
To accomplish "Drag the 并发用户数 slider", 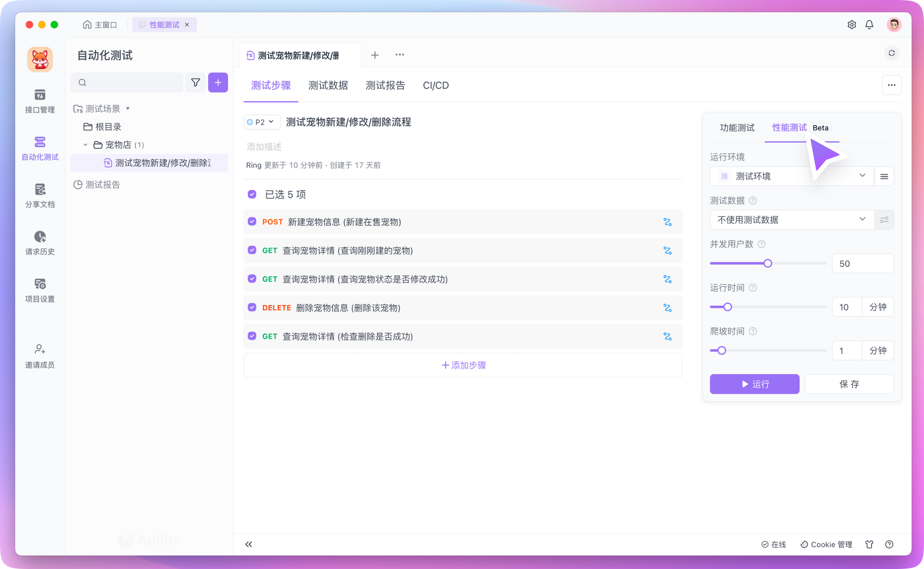I will pos(767,263).
